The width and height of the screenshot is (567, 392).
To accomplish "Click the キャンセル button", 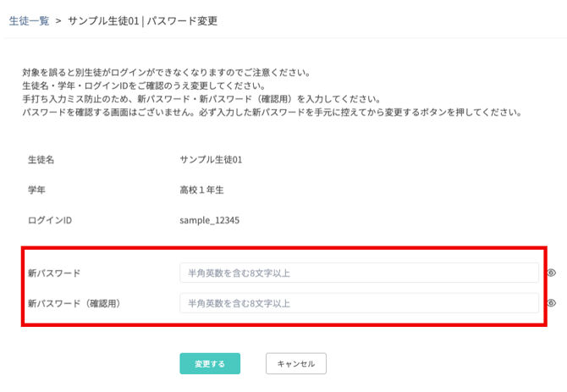I will (x=295, y=363).
